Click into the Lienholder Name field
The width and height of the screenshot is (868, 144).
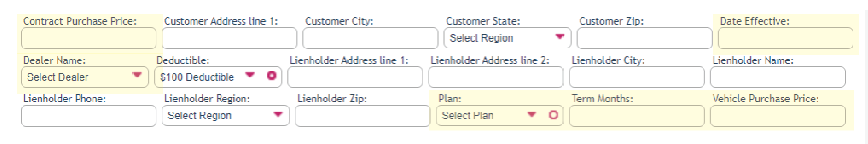point(778,77)
